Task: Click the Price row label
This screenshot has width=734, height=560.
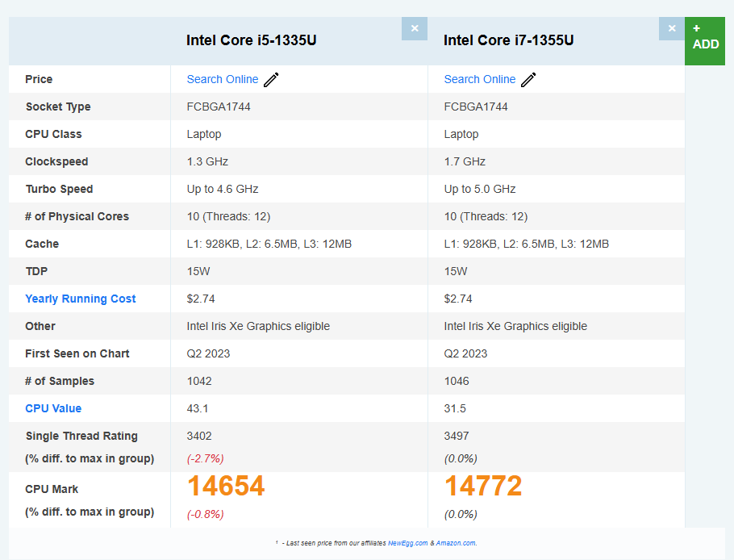Action: [x=39, y=79]
